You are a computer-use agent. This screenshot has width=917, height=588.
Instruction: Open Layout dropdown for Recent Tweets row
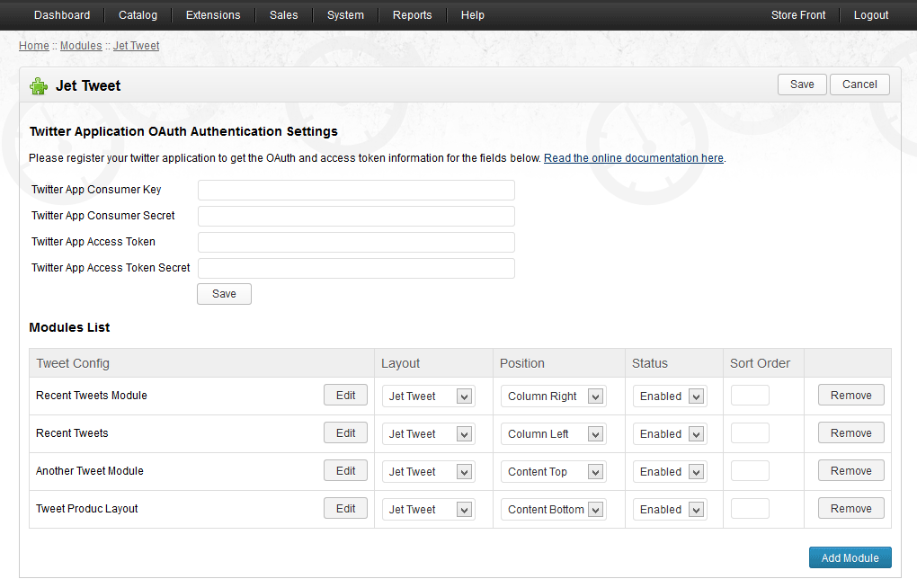(x=429, y=433)
